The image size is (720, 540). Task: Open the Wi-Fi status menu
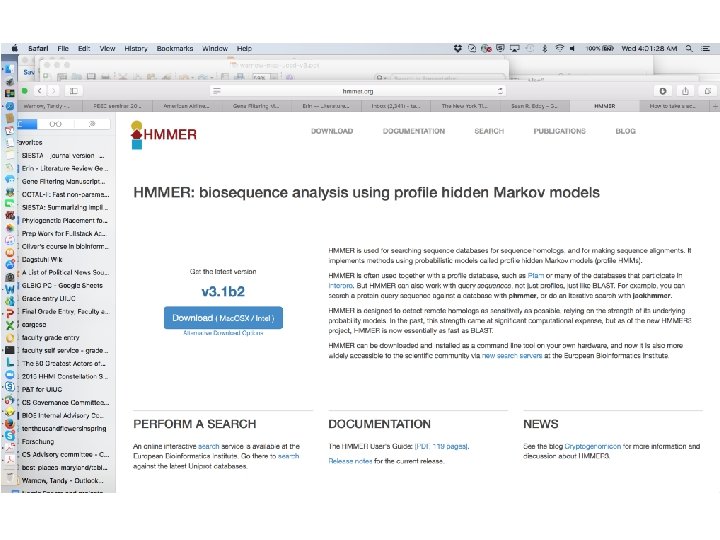(x=559, y=48)
